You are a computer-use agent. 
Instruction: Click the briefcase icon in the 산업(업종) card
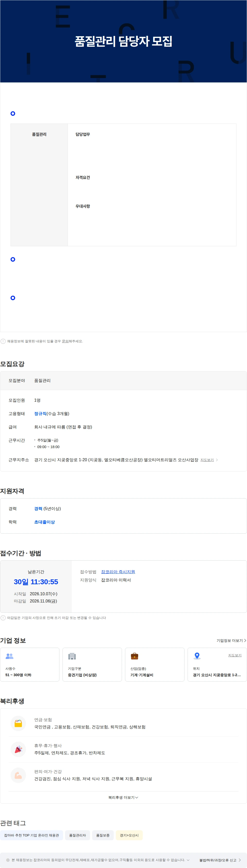click(x=134, y=656)
